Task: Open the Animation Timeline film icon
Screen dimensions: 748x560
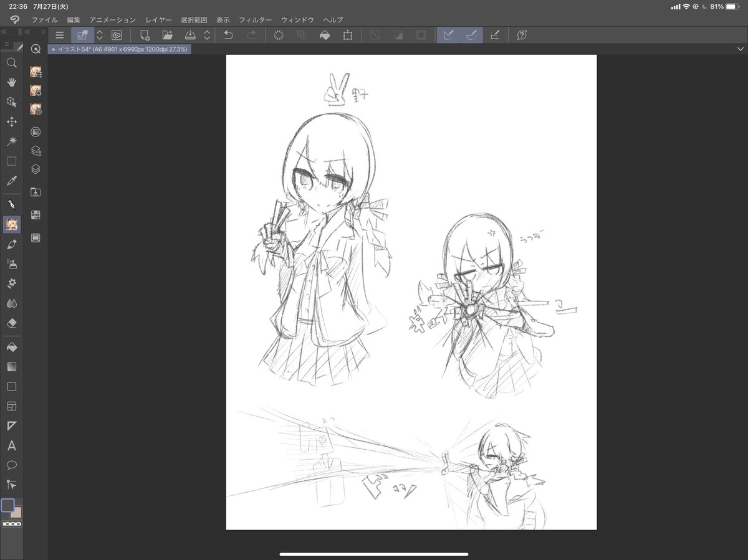Action: pos(36,237)
